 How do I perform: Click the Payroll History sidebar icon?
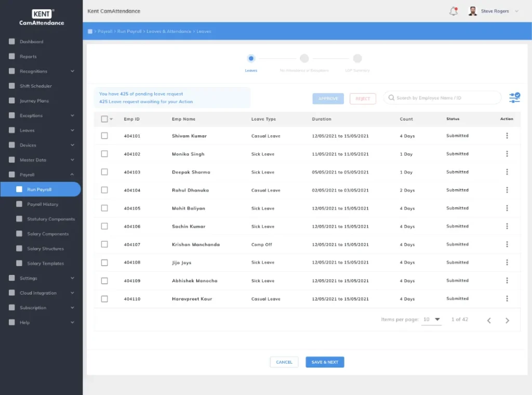(19, 204)
